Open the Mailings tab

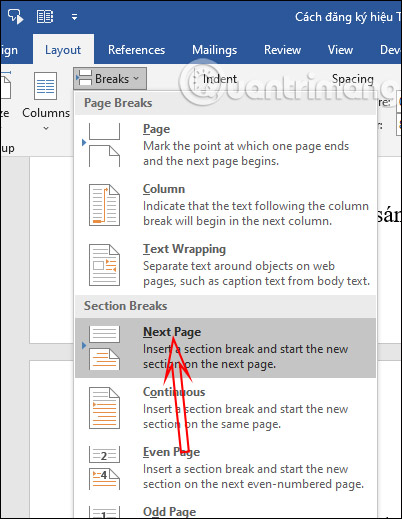point(214,50)
